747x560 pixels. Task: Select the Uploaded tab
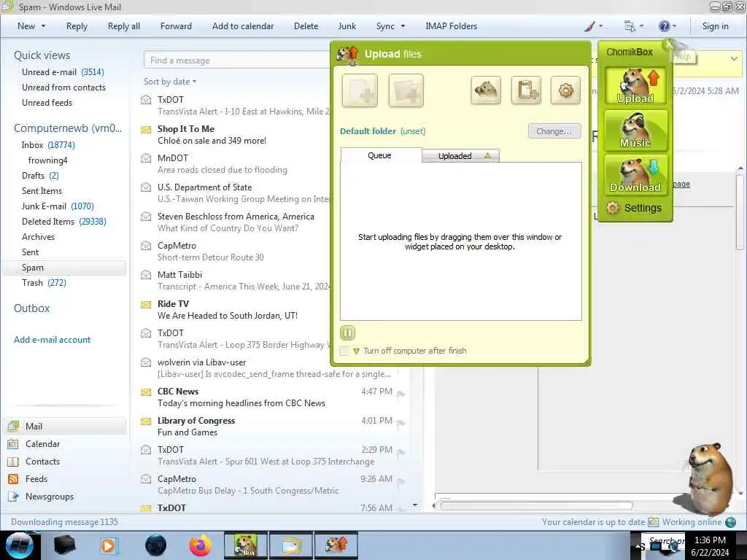pos(461,156)
